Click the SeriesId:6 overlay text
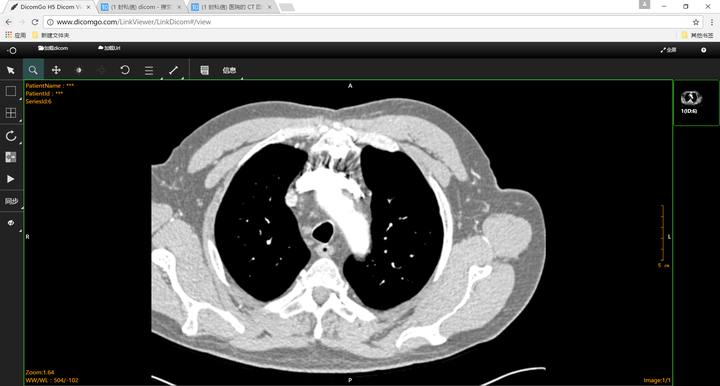Screen dimensions: 720x386 tap(39, 101)
